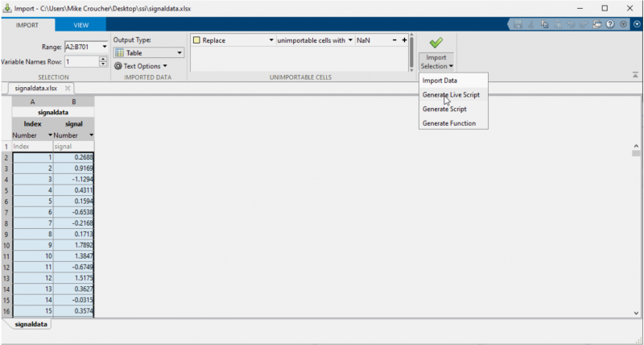Click the signaldata table name header
Viewport: 644px width, 345px height.
click(x=53, y=112)
